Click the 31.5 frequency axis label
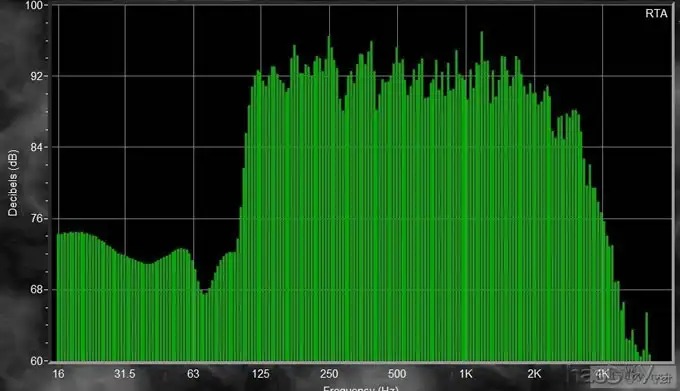680x391 pixels. [x=124, y=374]
